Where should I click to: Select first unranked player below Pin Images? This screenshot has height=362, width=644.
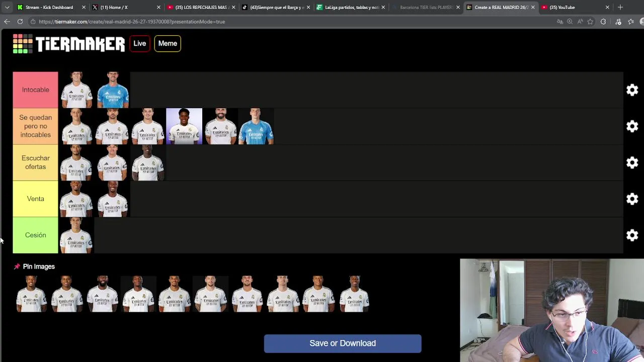tap(31, 294)
